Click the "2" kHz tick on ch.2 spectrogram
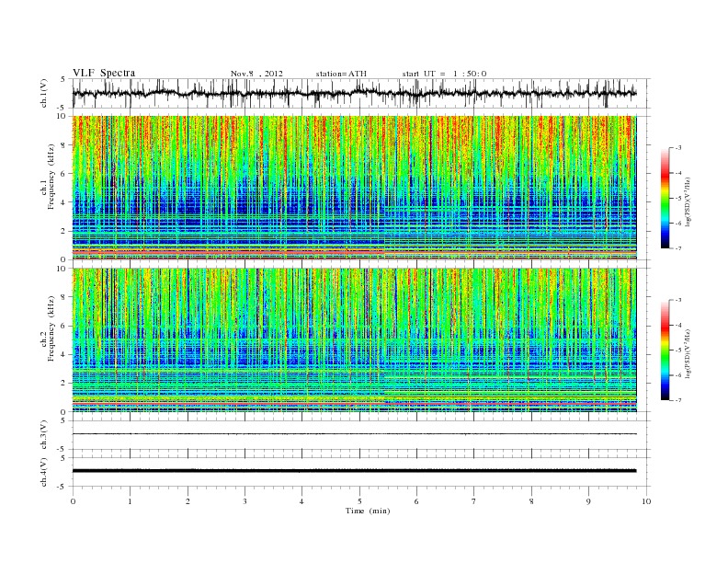 point(63,384)
